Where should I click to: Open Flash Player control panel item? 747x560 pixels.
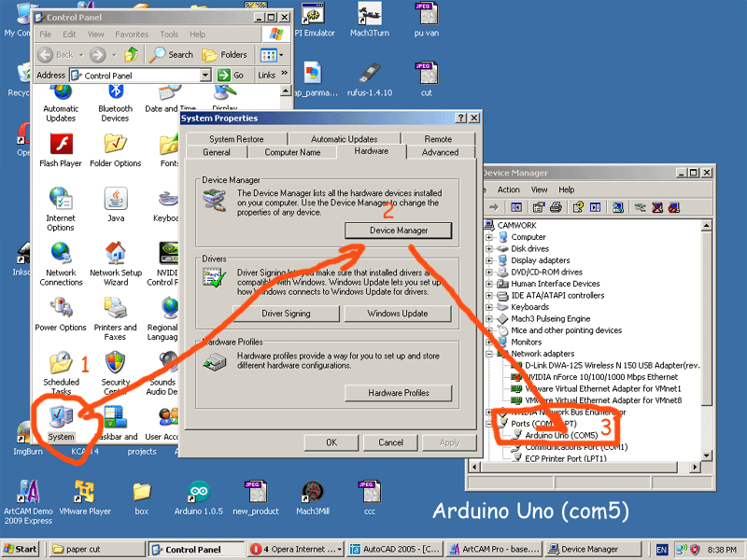click(61, 150)
